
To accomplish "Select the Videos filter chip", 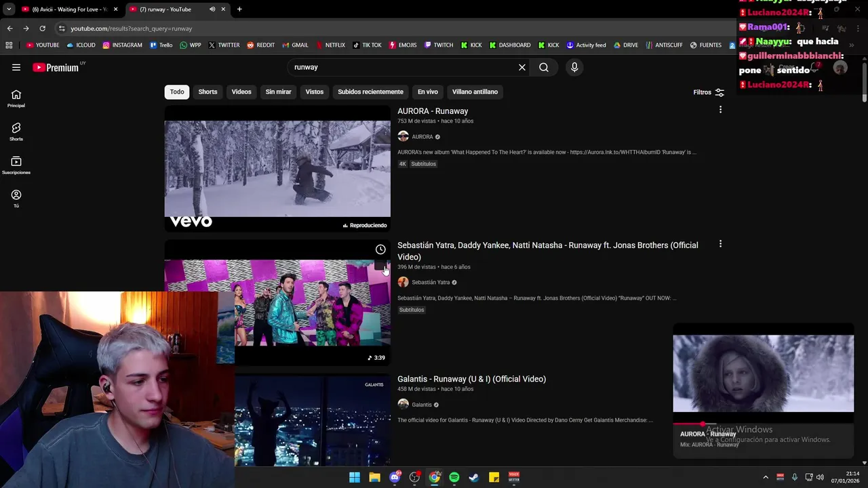I will (x=241, y=91).
